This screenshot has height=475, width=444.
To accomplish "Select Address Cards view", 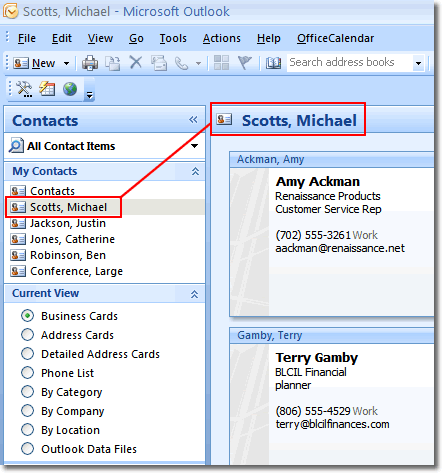I will pos(27,334).
